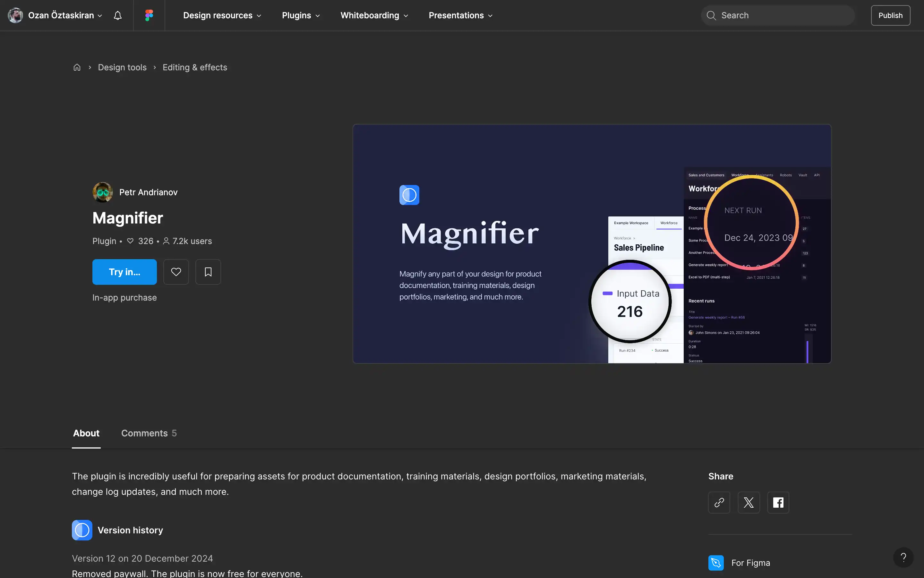
Task: Like the Magnifier plugin with heart button
Action: pyautogui.click(x=176, y=272)
